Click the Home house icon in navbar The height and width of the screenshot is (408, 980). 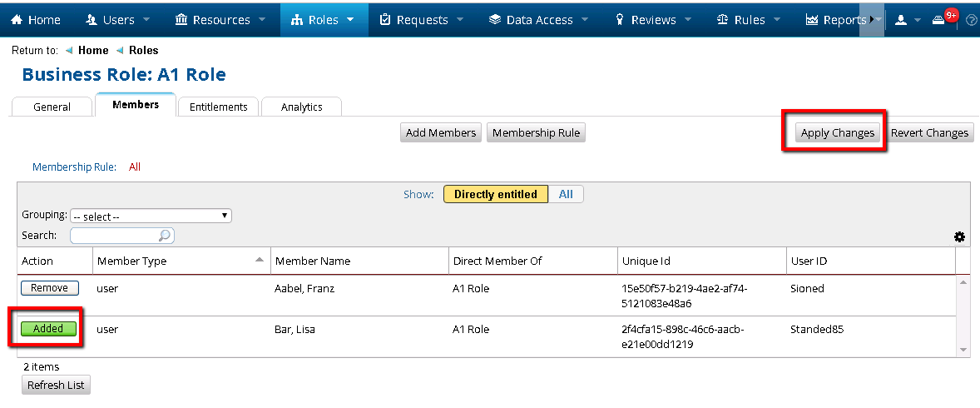16,19
